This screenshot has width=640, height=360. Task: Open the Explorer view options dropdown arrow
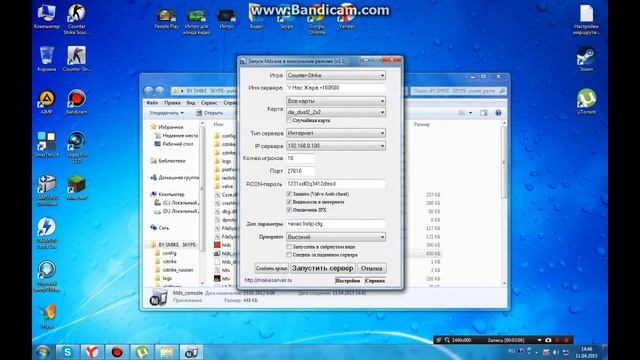470,113
